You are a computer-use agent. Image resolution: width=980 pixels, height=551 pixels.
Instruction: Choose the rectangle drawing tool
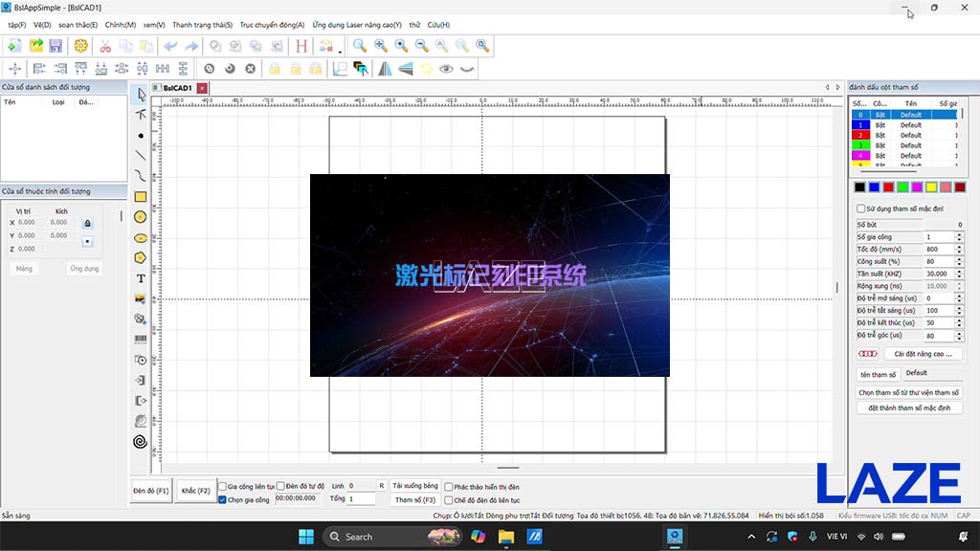tap(141, 197)
